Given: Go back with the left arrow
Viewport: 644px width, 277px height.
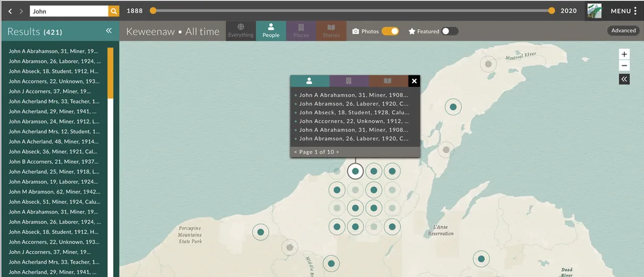Looking at the screenshot, I should pos(10,11).
